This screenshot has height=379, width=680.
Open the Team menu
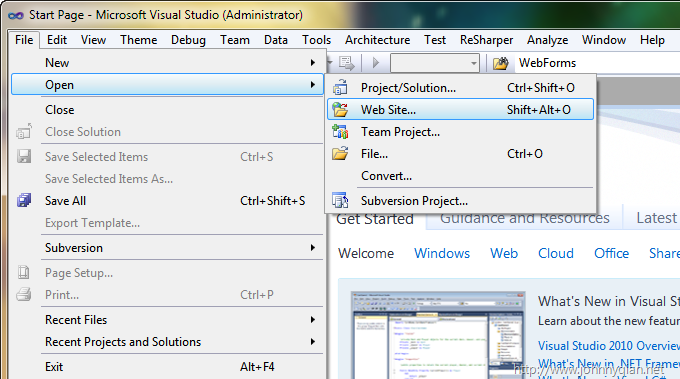[x=235, y=40]
